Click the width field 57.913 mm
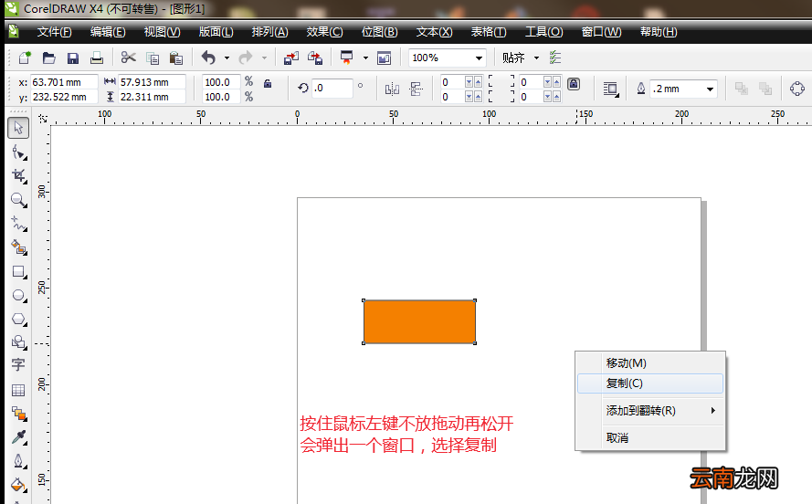The width and height of the screenshot is (812, 504). (x=152, y=82)
